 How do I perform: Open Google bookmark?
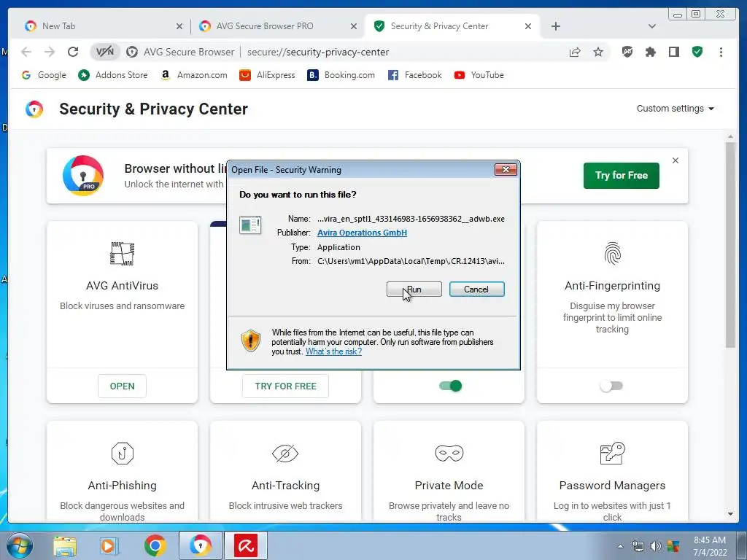coord(44,75)
